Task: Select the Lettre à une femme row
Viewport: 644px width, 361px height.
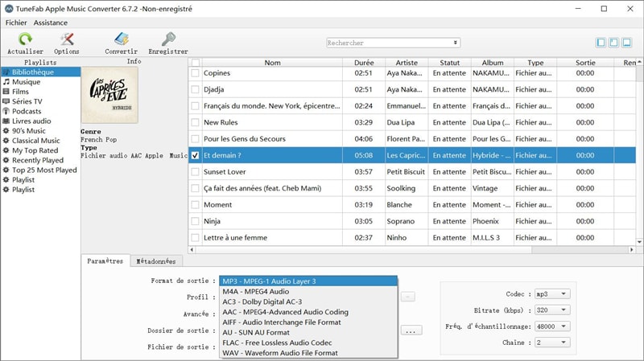Action: tap(412, 237)
